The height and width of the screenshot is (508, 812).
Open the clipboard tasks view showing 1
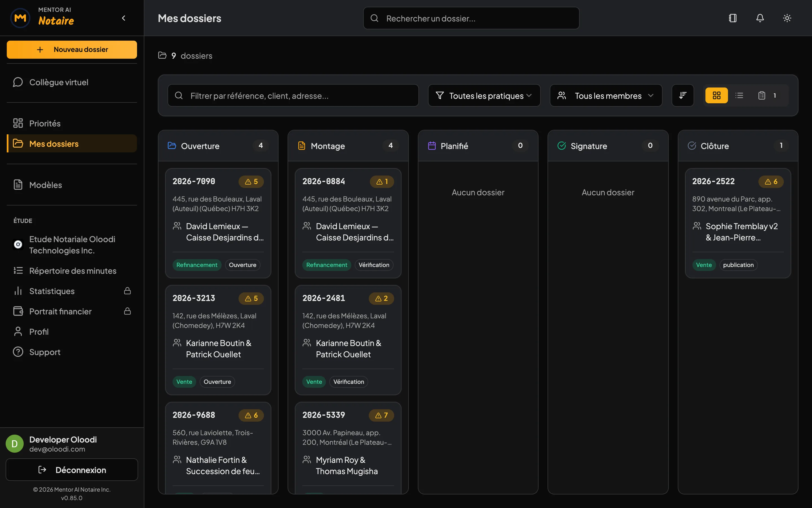(x=767, y=95)
